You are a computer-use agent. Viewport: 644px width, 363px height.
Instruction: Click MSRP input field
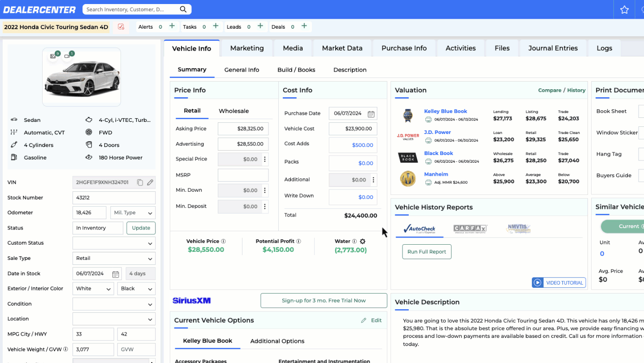243,175
